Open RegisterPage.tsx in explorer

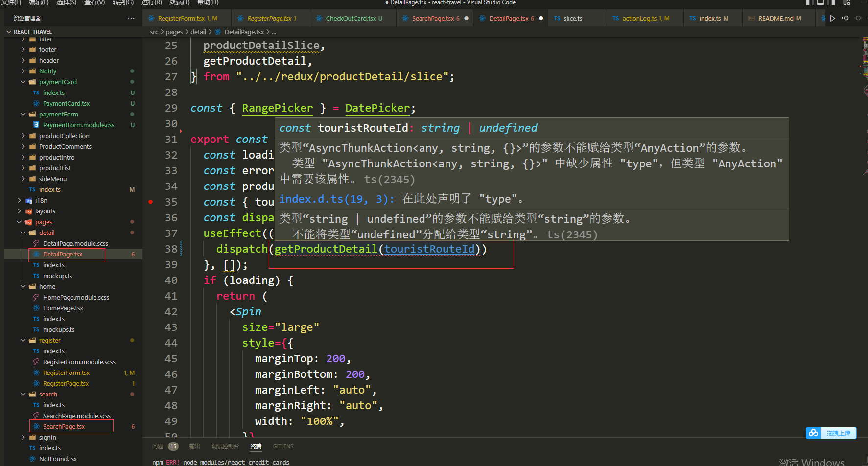click(x=66, y=383)
